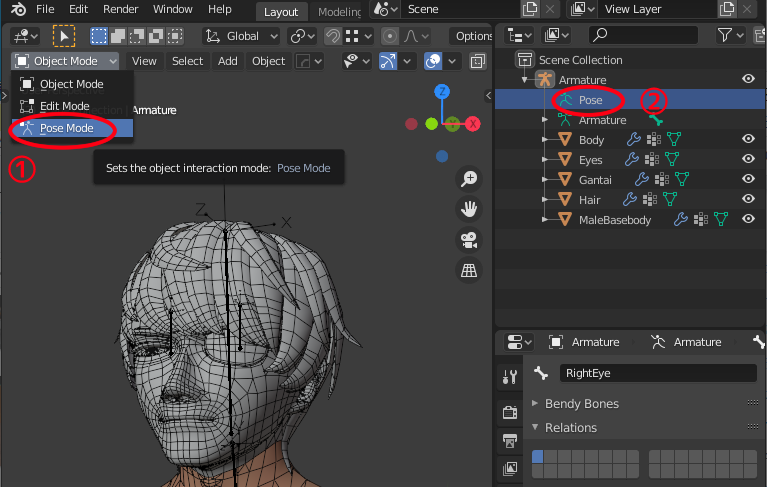Open the Render menu
This screenshot has height=487, width=767.
click(x=120, y=9)
